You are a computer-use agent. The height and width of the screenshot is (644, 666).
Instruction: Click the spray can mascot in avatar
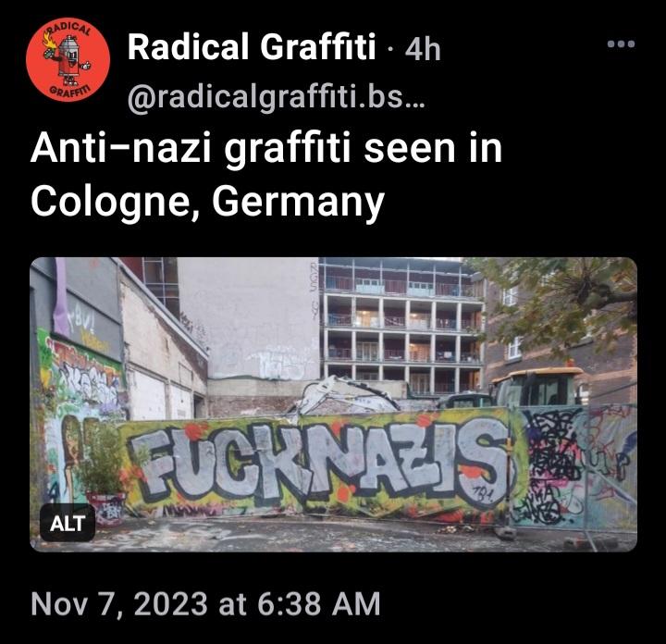pos(68,59)
